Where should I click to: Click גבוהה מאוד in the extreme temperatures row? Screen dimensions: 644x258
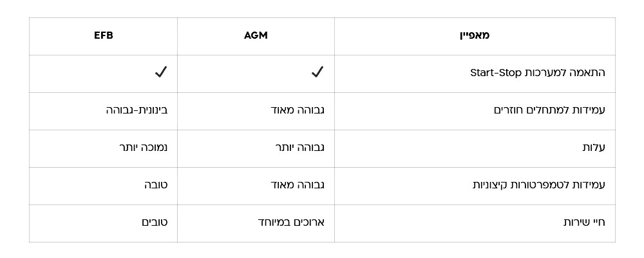pos(298,185)
